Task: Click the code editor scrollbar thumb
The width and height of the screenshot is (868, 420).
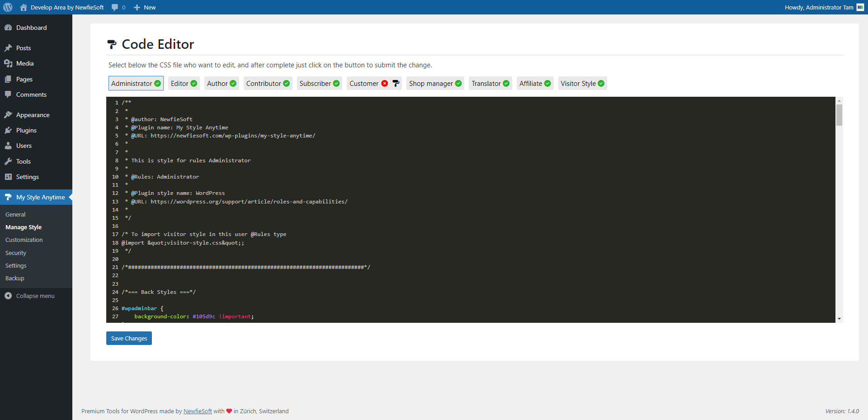Action: pyautogui.click(x=839, y=115)
